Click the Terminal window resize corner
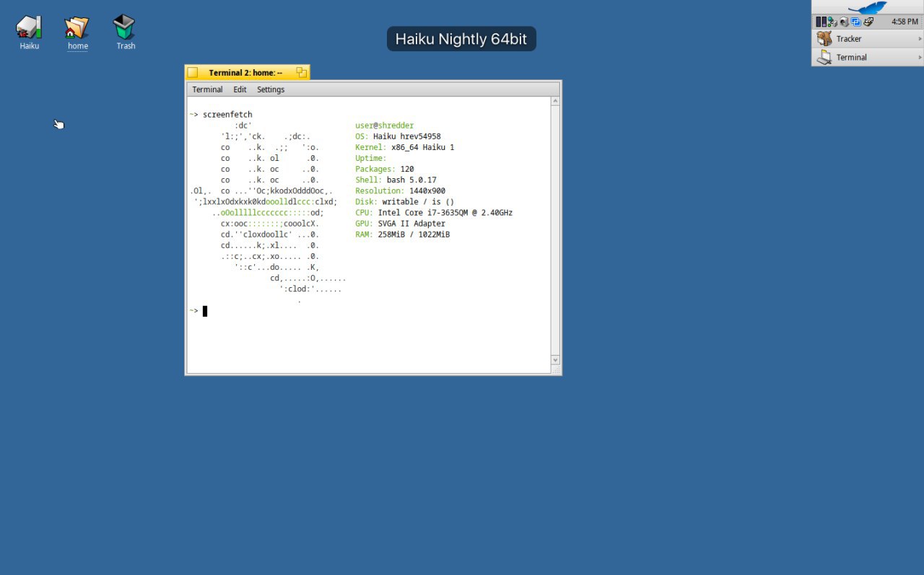 coord(556,369)
